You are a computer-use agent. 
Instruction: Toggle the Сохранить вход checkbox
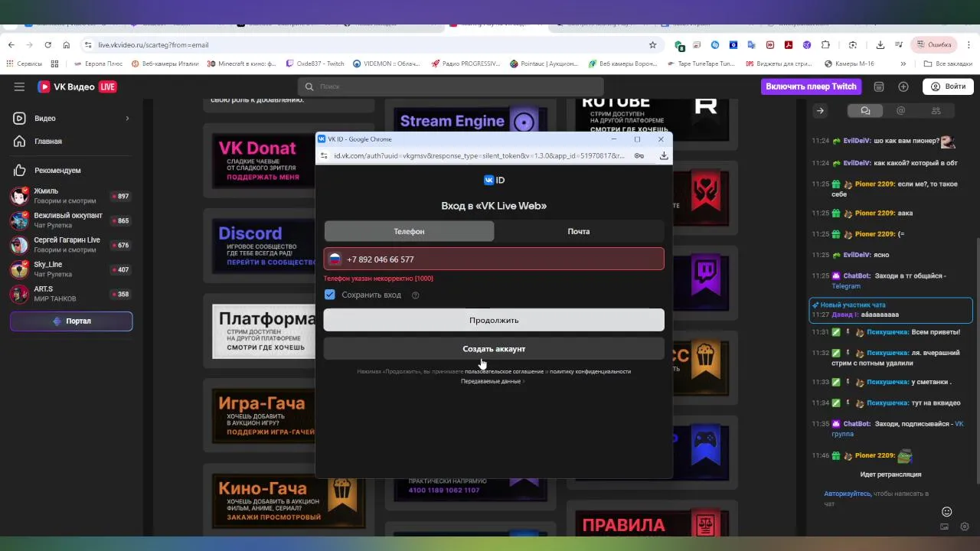coord(330,295)
